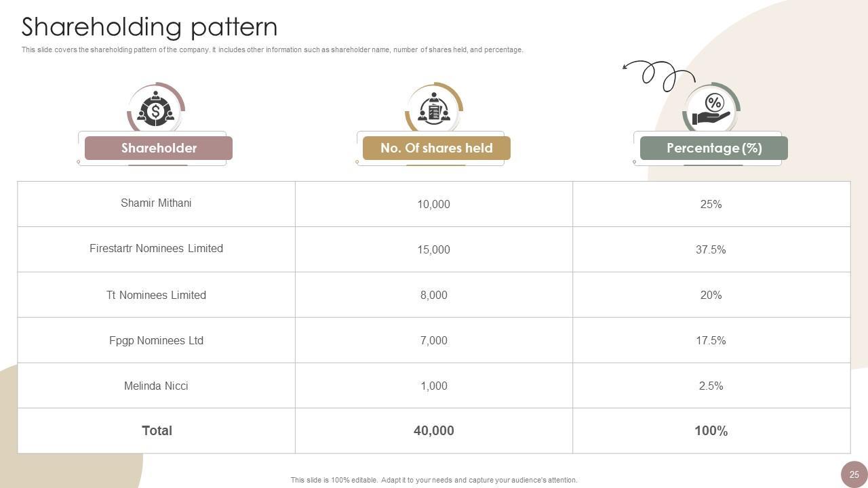The width and height of the screenshot is (868, 488).
Task: Click the slide description subtitle text
Action: 272,49
